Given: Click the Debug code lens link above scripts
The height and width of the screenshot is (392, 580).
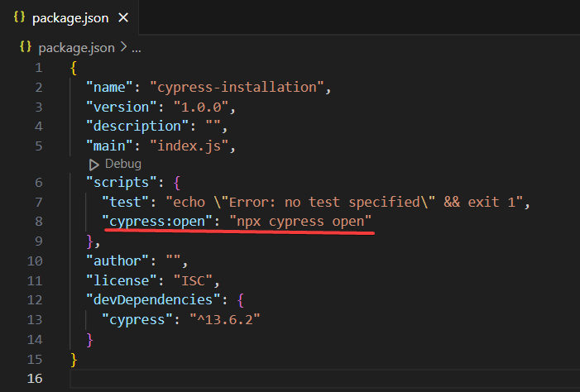Looking at the screenshot, I should (x=122, y=165).
